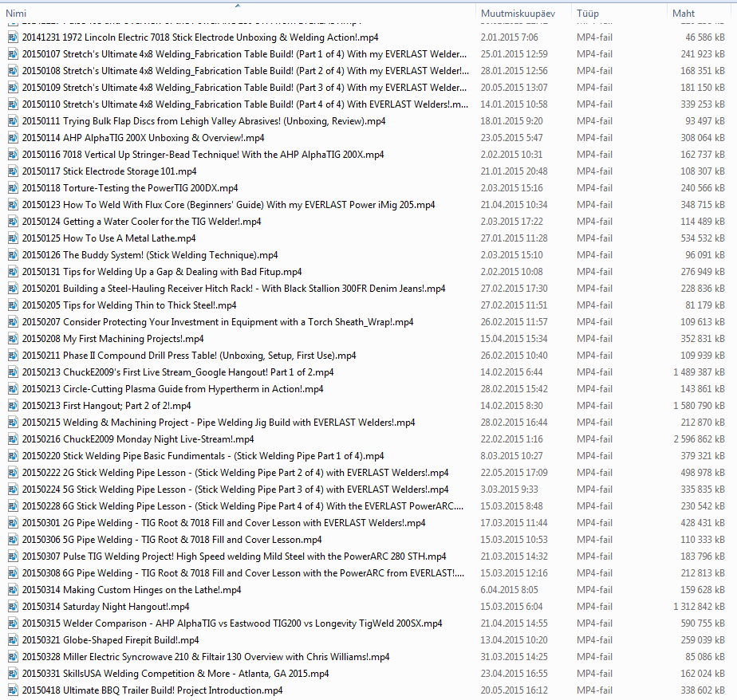Screen dimensions: 737x700
Task: Click icon of Welding Thin to Thick Steel
Action: tap(13, 305)
